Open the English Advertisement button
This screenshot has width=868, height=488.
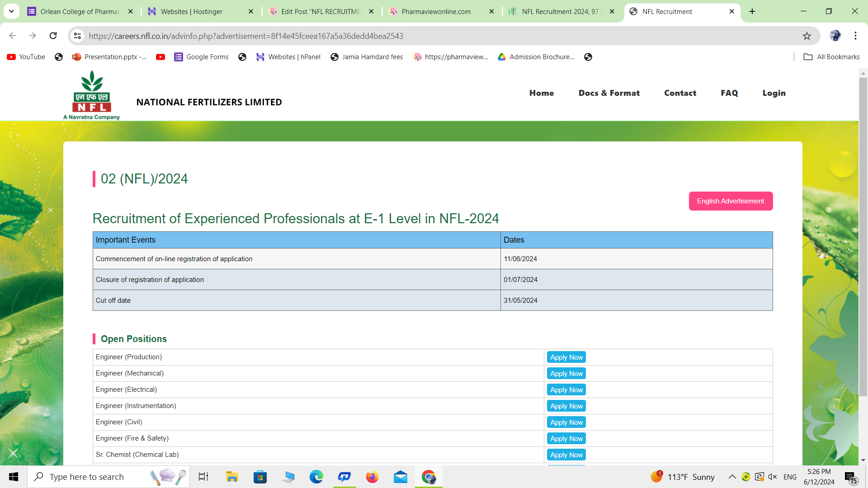[x=731, y=201]
